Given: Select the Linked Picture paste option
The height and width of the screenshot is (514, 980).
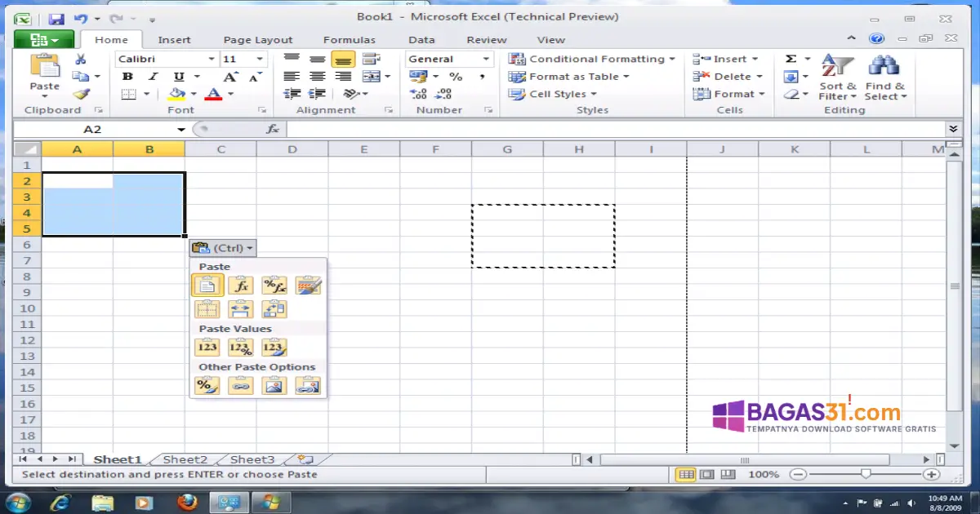Looking at the screenshot, I should [308, 386].
